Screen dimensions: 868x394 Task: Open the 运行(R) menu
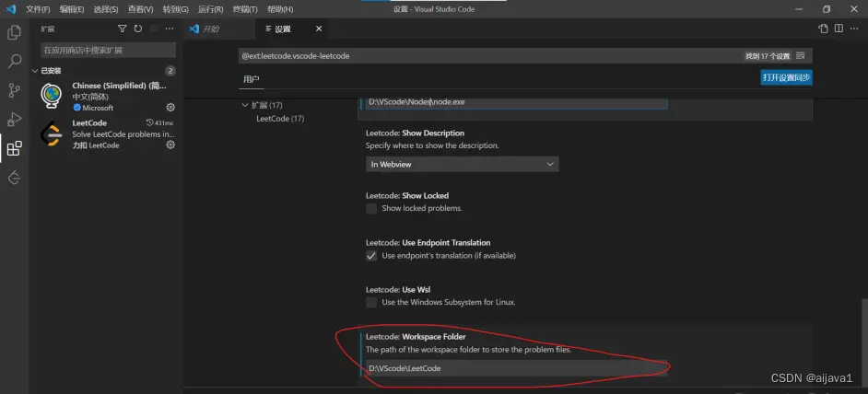pyautogui.click(x=211, y=9)
